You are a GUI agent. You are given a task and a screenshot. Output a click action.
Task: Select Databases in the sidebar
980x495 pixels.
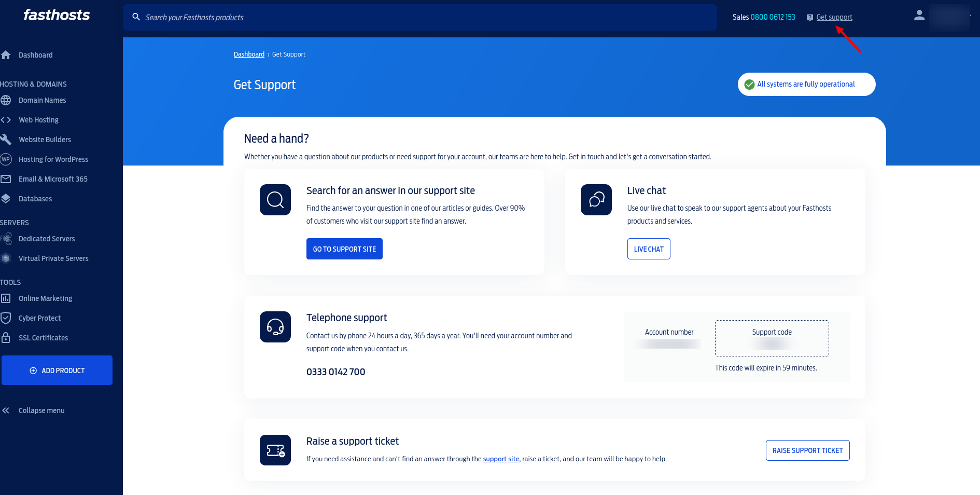point(35,199)
